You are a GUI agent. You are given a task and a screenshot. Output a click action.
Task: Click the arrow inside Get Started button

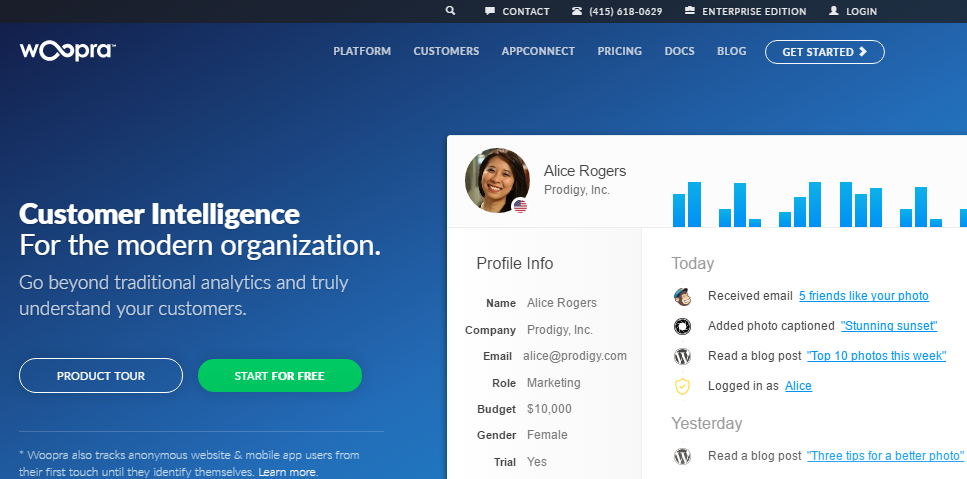tap(863, 52)
